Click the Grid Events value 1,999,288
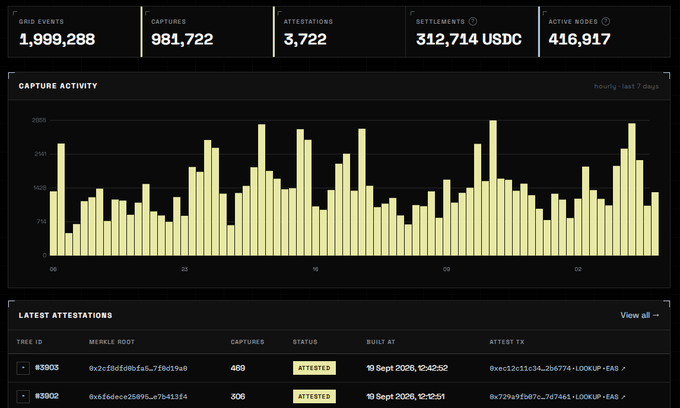 click(x=57, y=39)
